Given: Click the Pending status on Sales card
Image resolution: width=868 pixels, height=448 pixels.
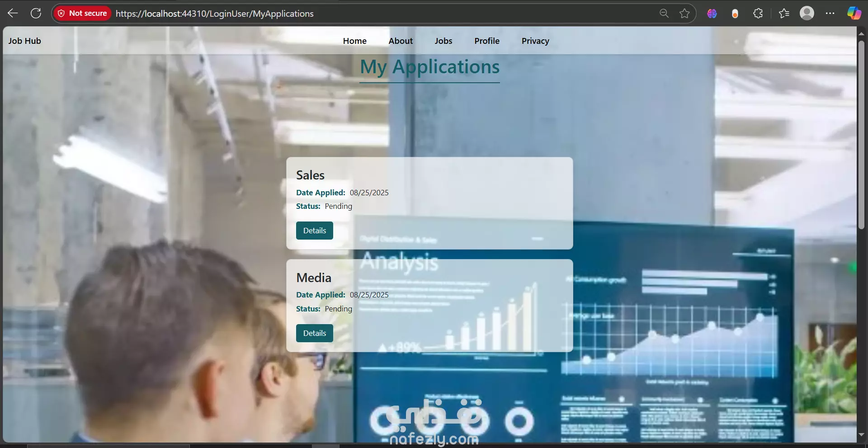Looking at the screenshot, I should [339, 207].
